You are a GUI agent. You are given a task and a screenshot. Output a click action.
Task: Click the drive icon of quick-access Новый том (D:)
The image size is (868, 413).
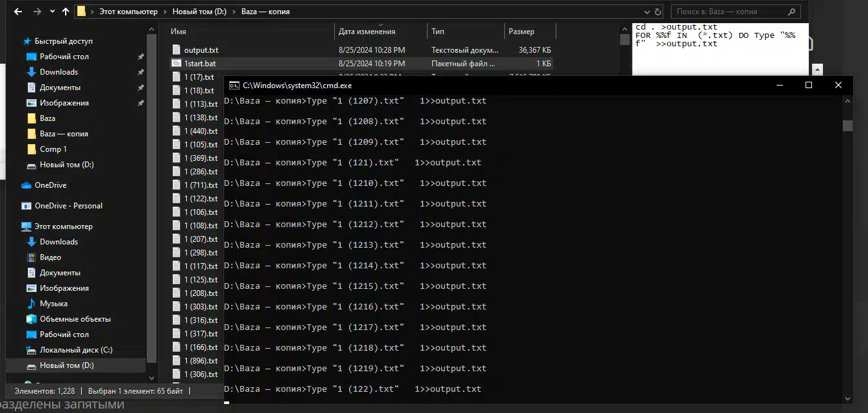pyautogui.click(x=32, y=165)
